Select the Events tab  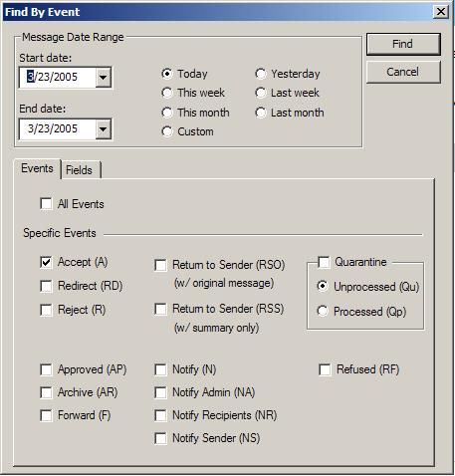[x=37, y=168]
